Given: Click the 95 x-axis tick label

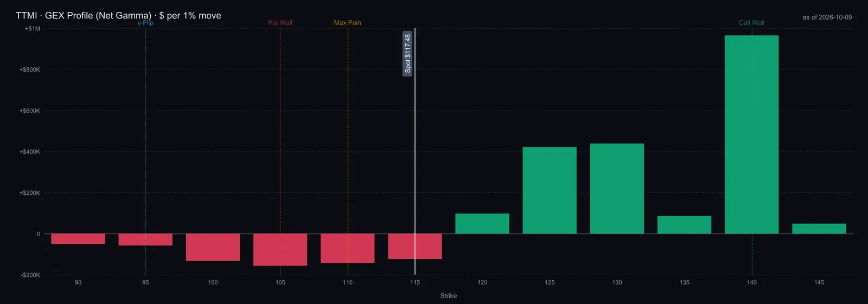Looking at the screenshot, I should tap(145, 282).
